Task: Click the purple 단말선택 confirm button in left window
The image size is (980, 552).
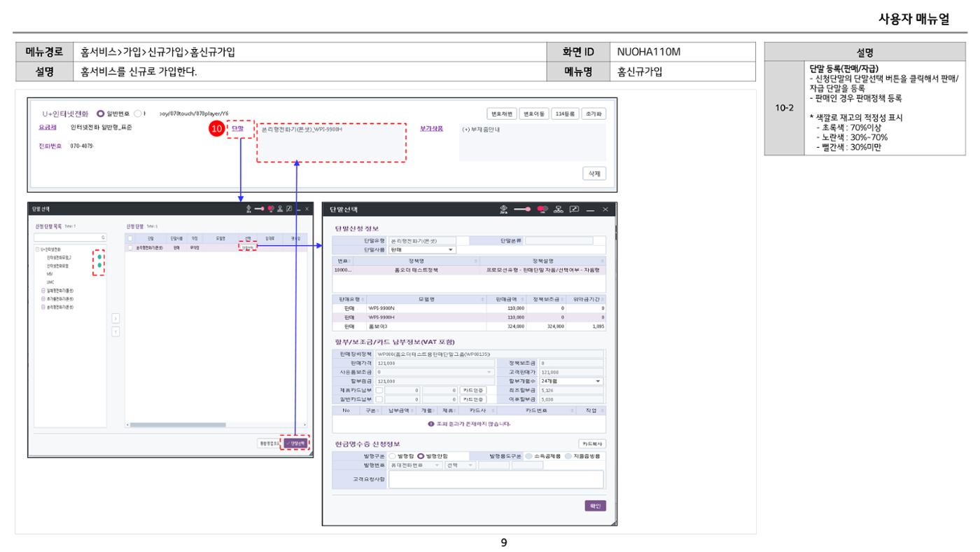Action: click(x=295, y=443)
